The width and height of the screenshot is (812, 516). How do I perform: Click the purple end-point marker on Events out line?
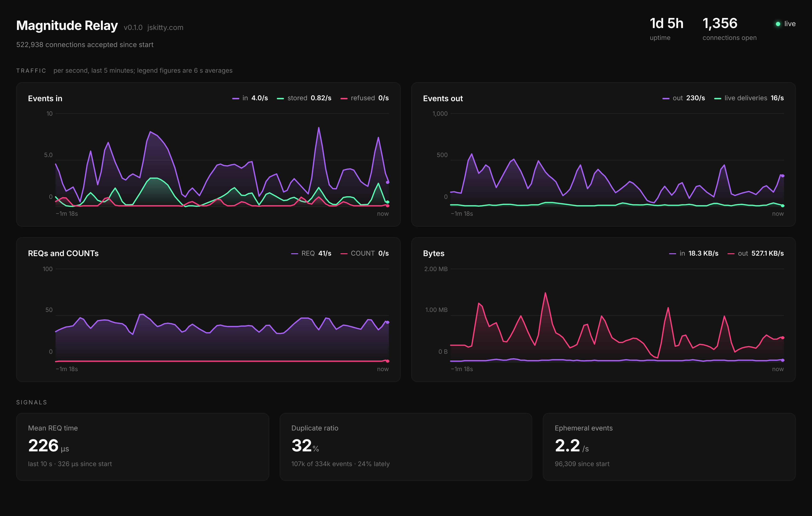click(x=783, y=176)
